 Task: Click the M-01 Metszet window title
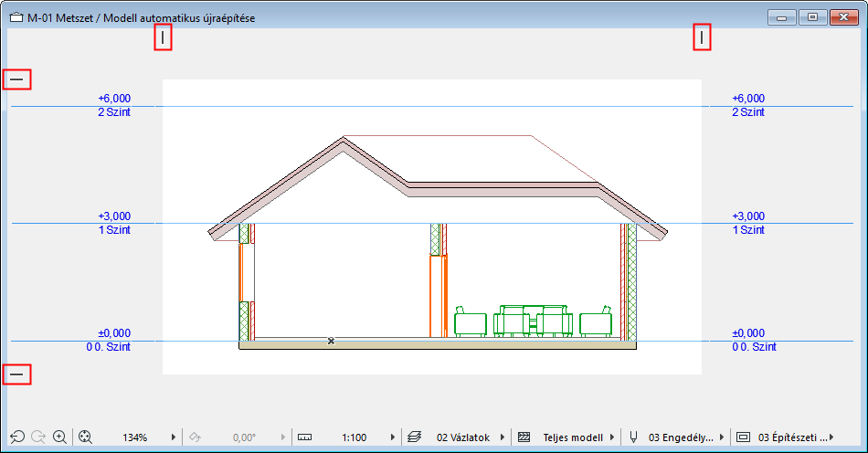(141, 18)
